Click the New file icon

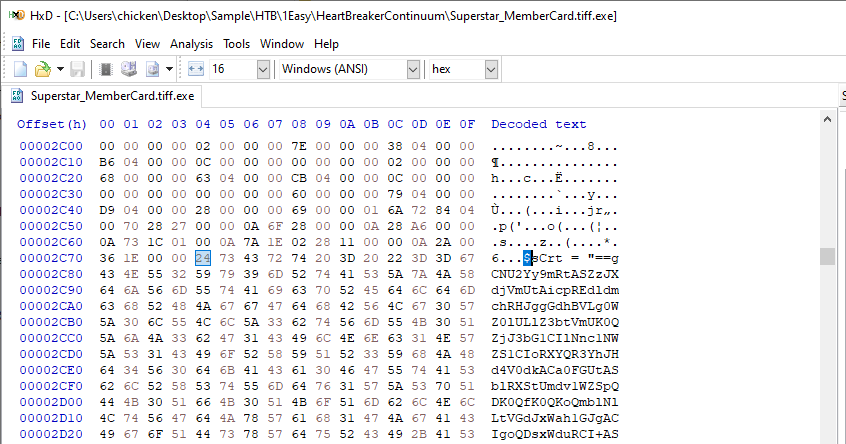coord(21,69)
